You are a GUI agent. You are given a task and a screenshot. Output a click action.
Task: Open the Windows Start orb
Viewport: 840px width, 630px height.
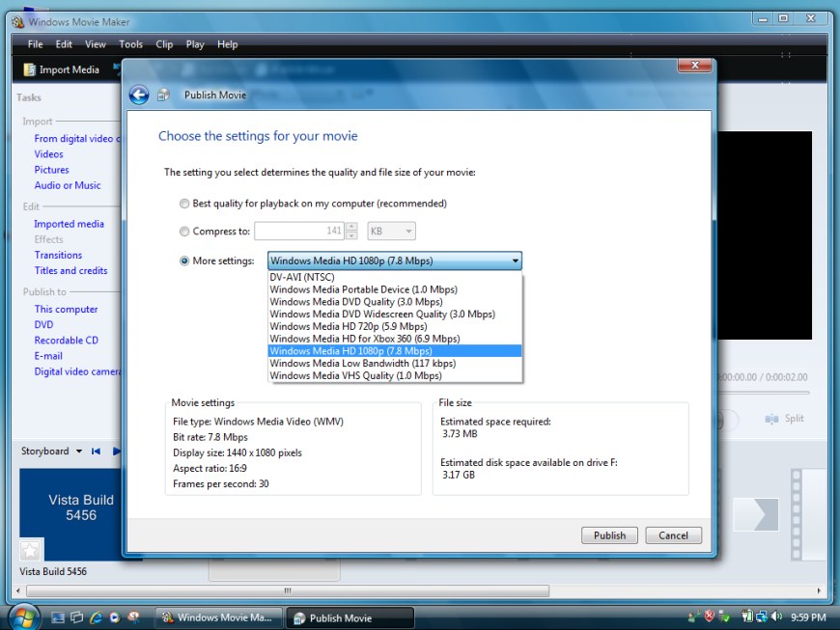[23, 617]
